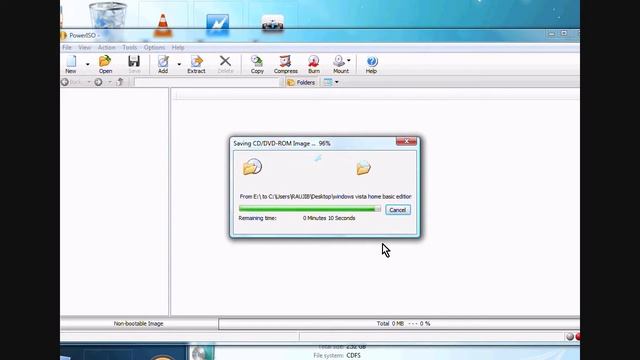The image size is (640, 360).
Task: Open the VLC cone desktop icon
Action: 163,25
